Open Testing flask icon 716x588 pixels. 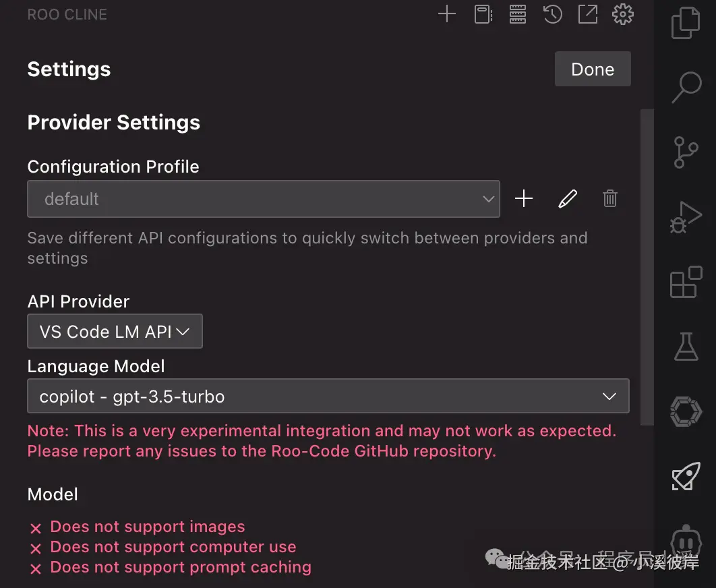tap(686, 347)
